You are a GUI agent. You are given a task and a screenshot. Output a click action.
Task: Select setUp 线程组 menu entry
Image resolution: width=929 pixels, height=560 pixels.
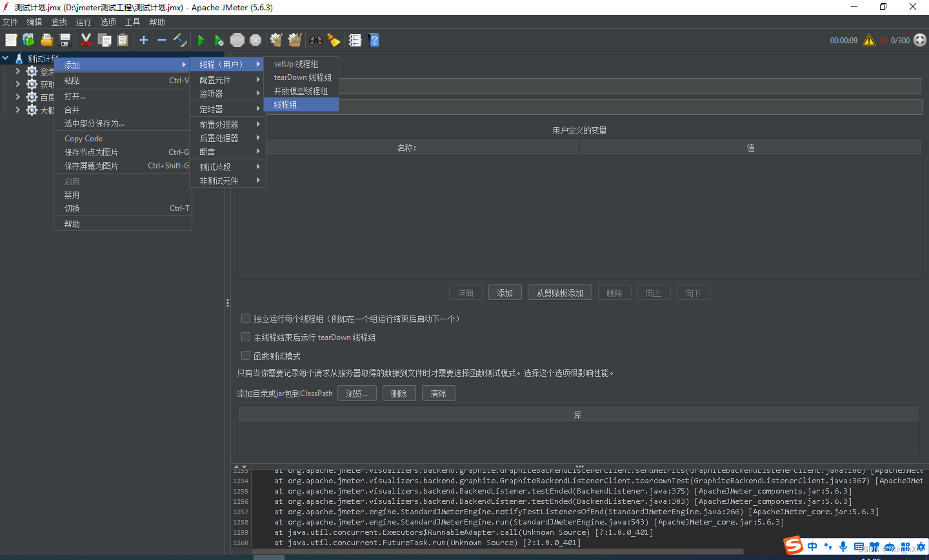[x=301, y=64]
